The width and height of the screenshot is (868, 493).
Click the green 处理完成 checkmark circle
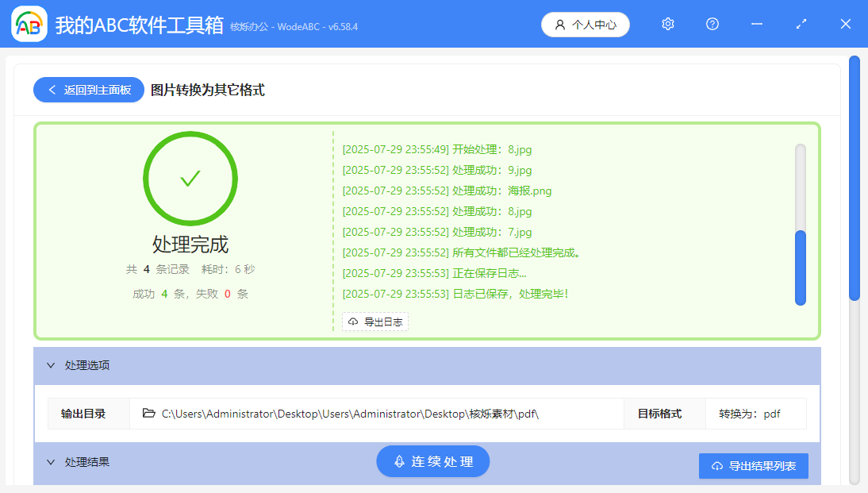(x=190, y=179)
